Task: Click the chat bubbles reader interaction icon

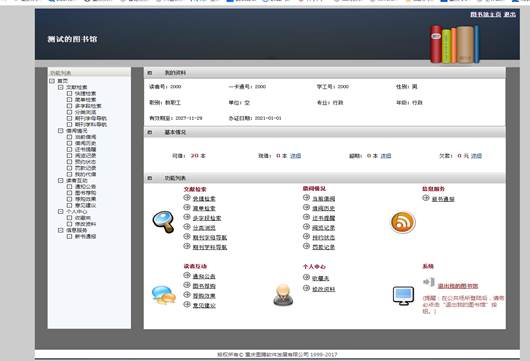Action: tap(164, 295)
